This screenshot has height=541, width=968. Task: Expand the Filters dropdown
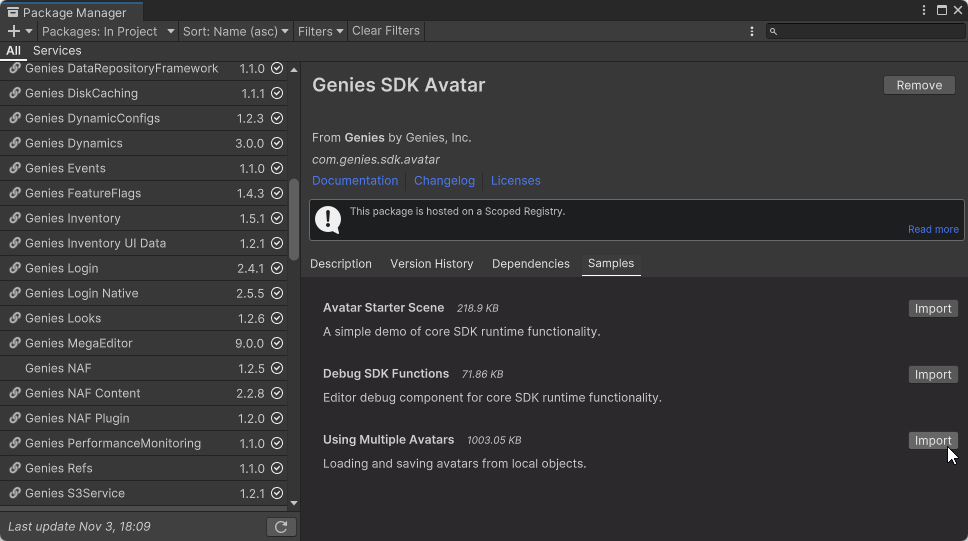[320, 31]
